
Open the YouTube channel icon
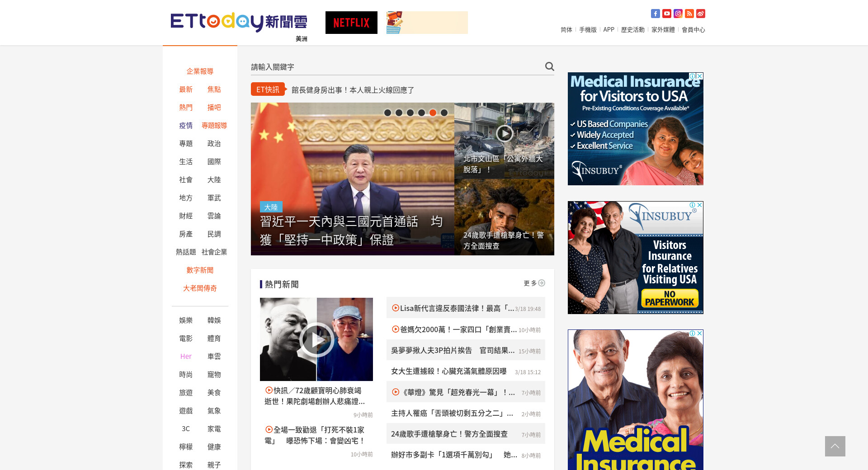[666, 14]
